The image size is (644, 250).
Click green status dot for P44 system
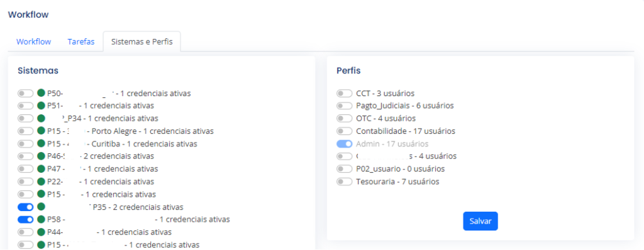coord(41,232)
